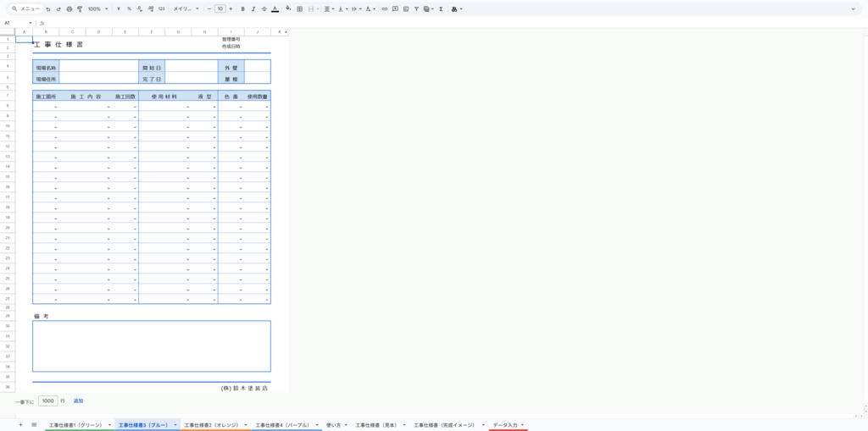Increase font size with plus button
Screen dimensions: 868x431
231,8
